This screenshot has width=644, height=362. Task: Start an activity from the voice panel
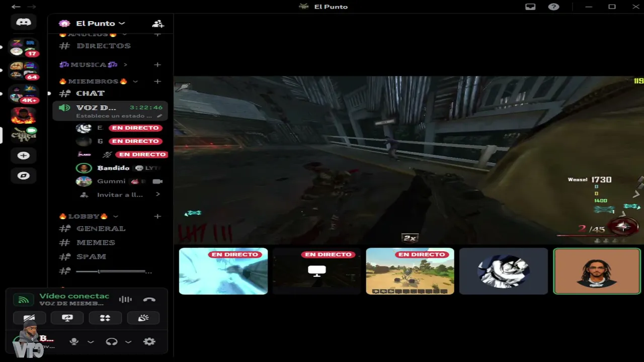(x=105, y=318)
